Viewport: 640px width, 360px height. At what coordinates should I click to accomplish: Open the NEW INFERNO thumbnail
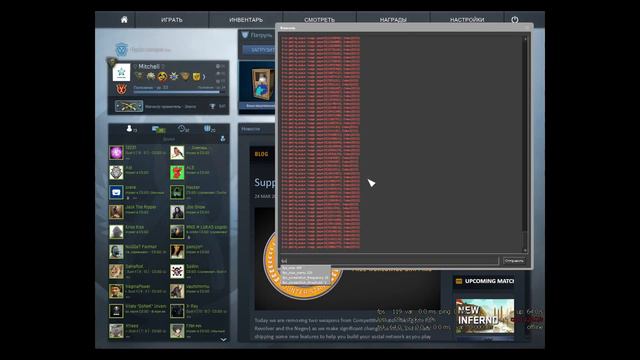[x=485, y=316]
